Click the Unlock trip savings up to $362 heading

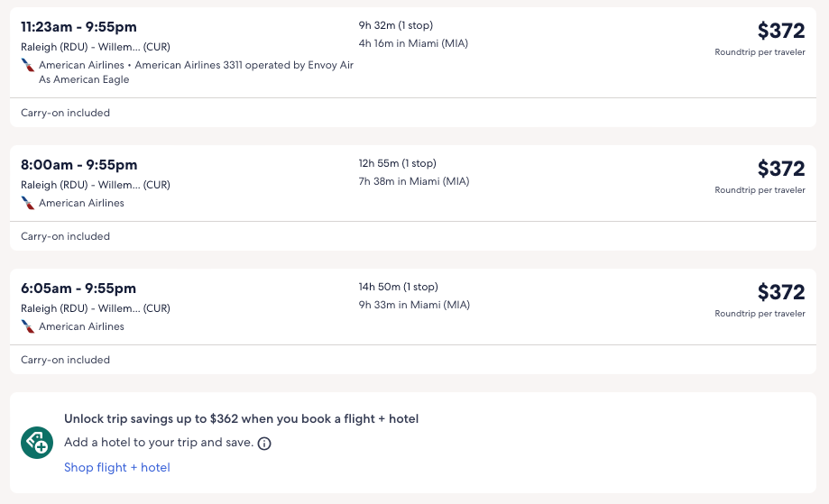(241, 418)
